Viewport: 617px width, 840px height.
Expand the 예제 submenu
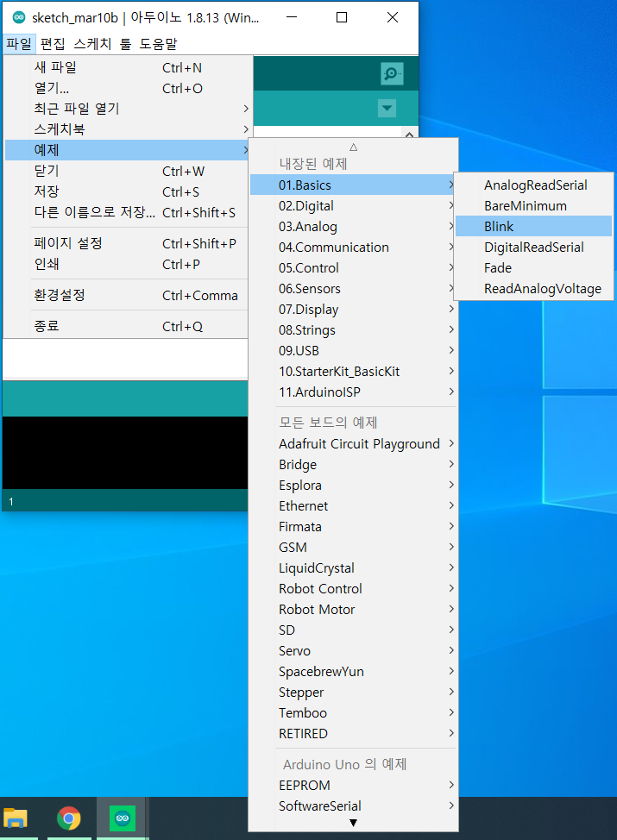[128, 150]
